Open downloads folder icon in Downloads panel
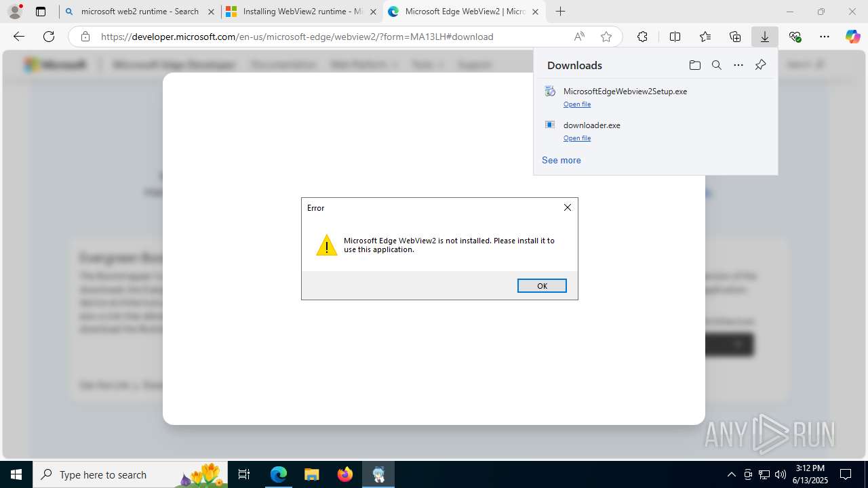The image size is (868, 488). pos(694,65)
